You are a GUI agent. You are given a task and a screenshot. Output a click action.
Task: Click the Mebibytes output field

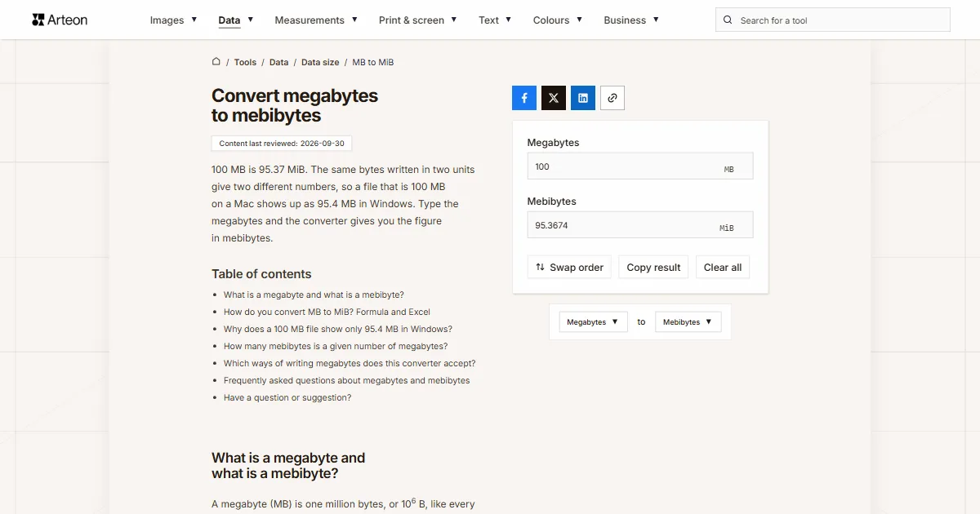[640, 225]
